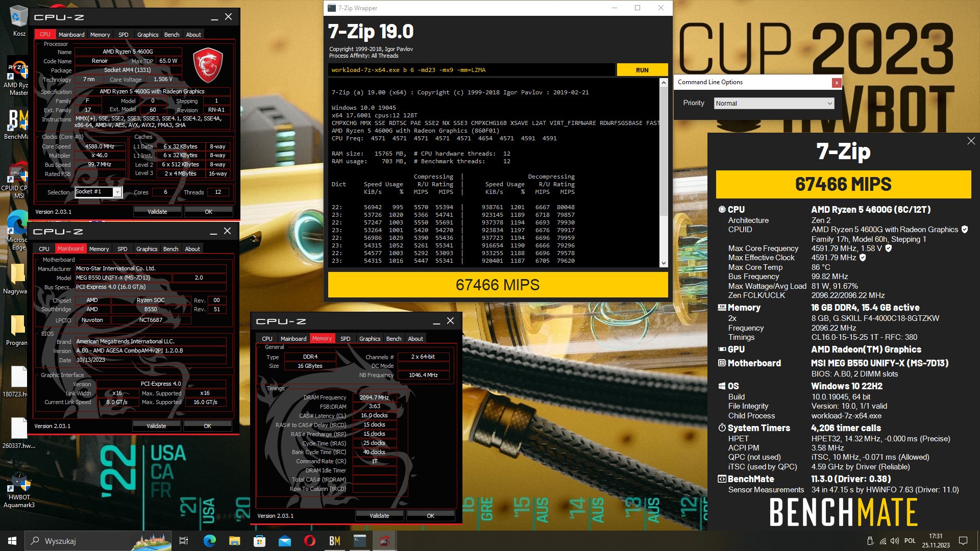This screenshot has width=980, height=551.
Task: Open the 260337.hw... file on desktop
Action: (x=19, y=433)
